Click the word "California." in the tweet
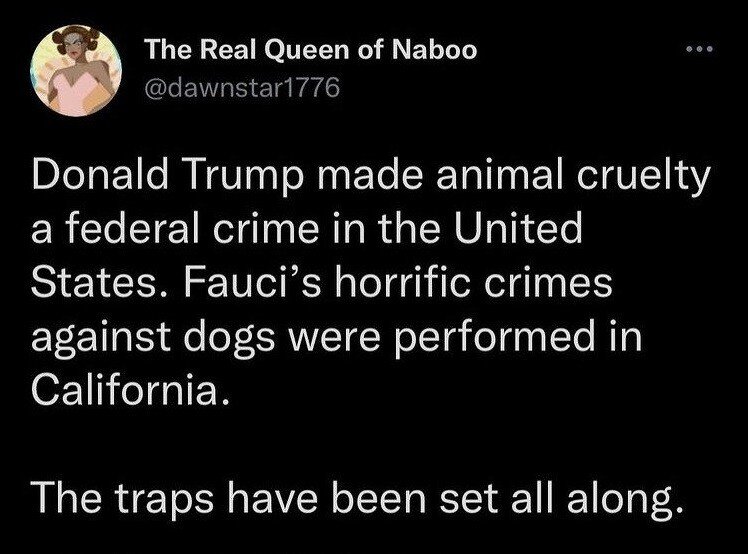 (x=123, y=385)
